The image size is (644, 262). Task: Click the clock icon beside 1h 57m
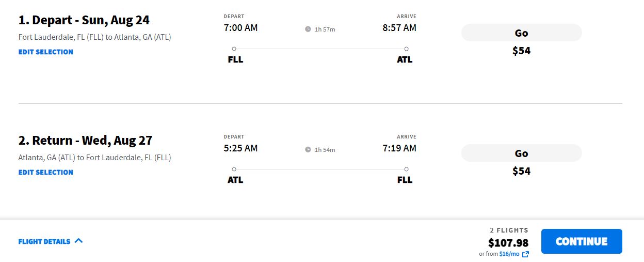point(308,29)
